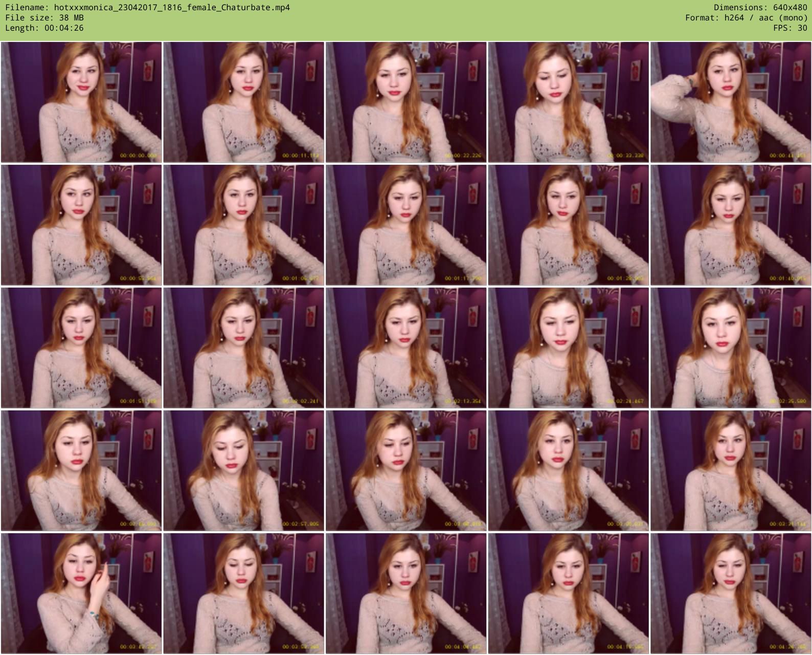This screenshot has height=655, width=812.
Task: Select bottom-row thumbnail with hand near face
Action: 81,594
